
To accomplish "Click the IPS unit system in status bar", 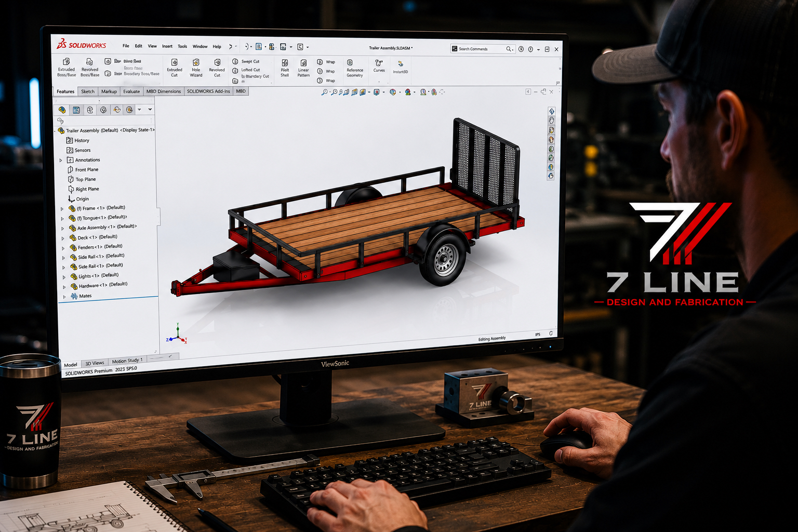I will tap(538, 335).
